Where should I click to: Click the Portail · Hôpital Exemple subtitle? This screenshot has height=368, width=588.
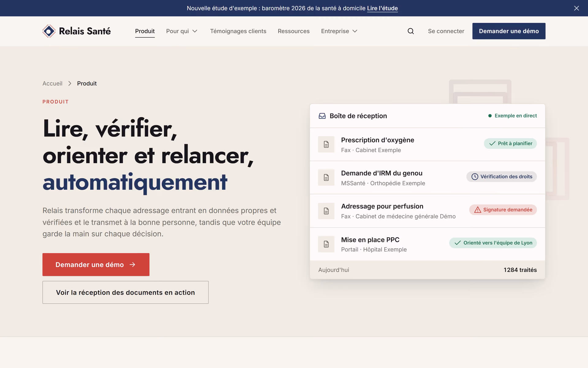click(x=374, y=250)
